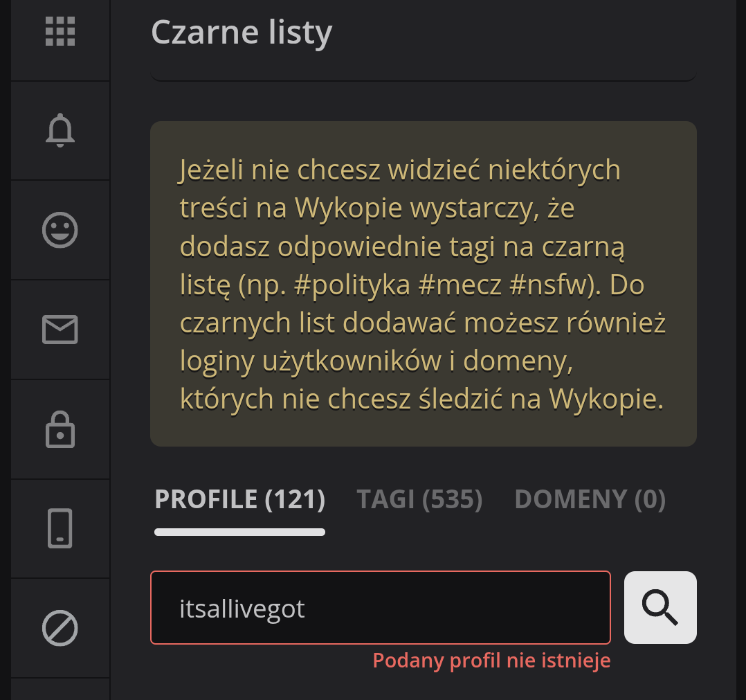
Task: Click the "Czarne listy" page heading
Action: pos(242,33)
